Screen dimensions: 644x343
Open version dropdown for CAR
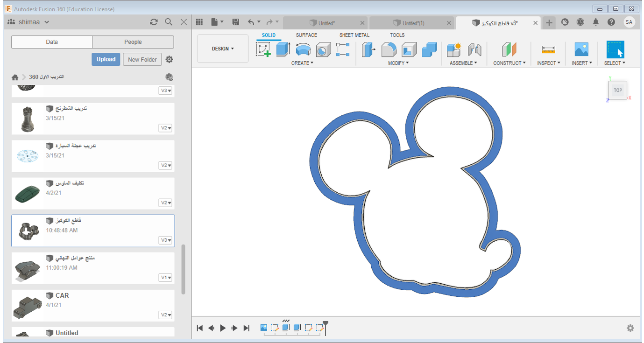(166, 315)
